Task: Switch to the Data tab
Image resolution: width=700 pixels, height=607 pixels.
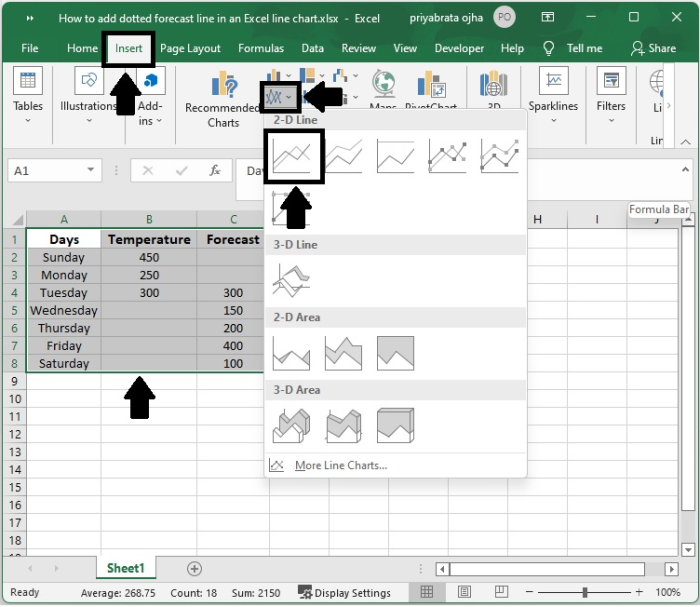Action: tap(312, 48)
